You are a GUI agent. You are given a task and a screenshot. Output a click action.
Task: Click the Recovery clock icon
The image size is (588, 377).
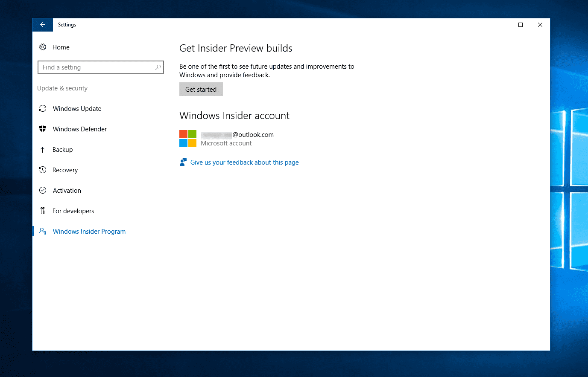point(43,170)
